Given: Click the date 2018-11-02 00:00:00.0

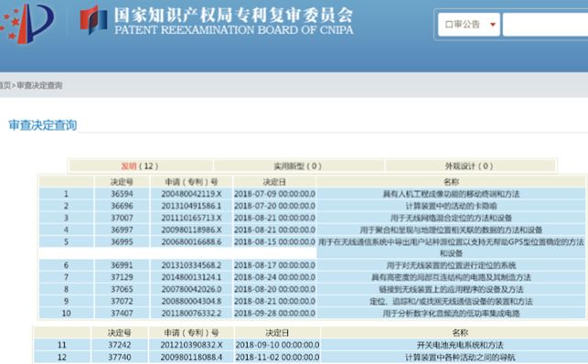Looking at the screenshot, I should (277, 358).
